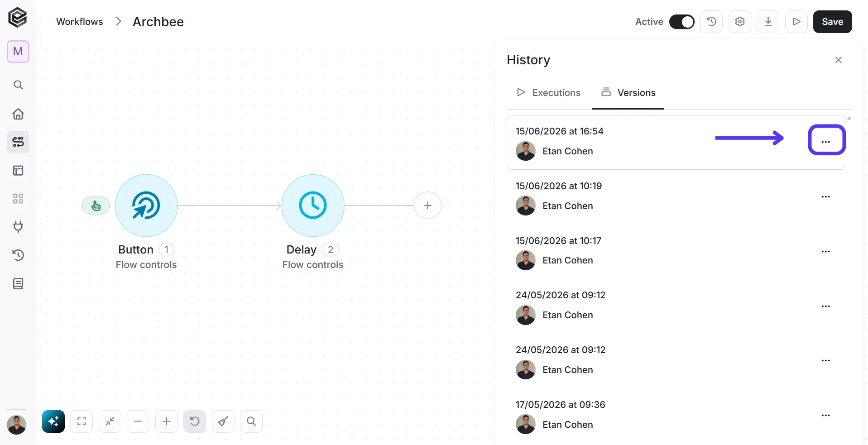Go back to Workflows breadcrumb
The height and width of the screenshot is (445, 868).
[x=80, y=22]
